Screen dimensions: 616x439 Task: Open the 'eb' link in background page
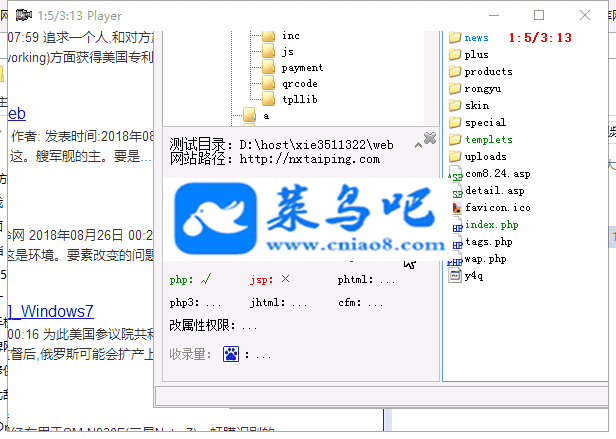click(x=17, y=114)
